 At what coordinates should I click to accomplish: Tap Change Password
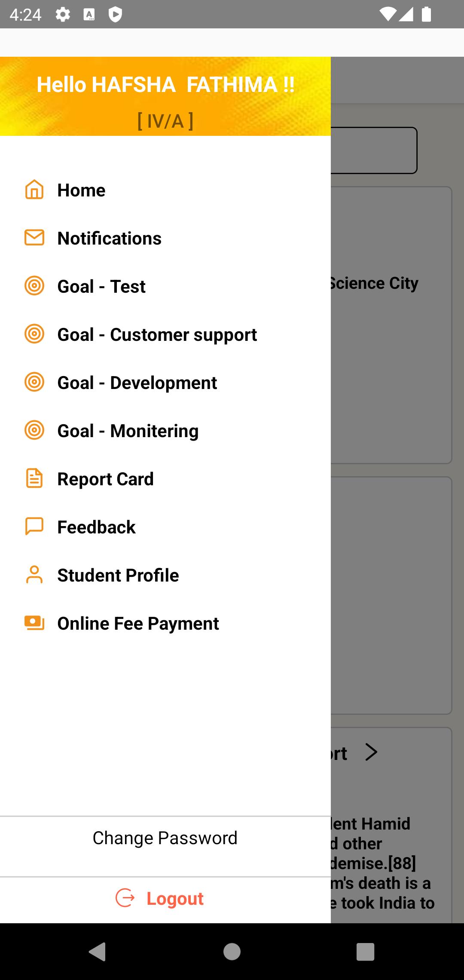pos(165,838)
